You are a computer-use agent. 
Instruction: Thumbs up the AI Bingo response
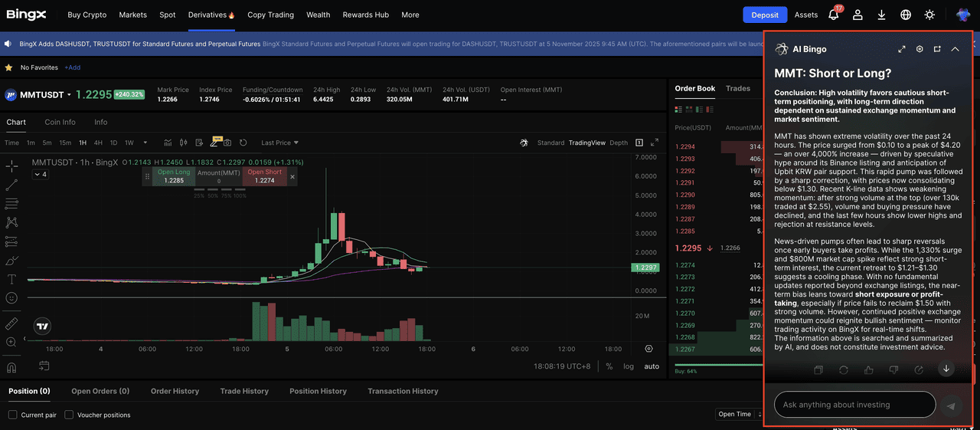click(868, 369)
